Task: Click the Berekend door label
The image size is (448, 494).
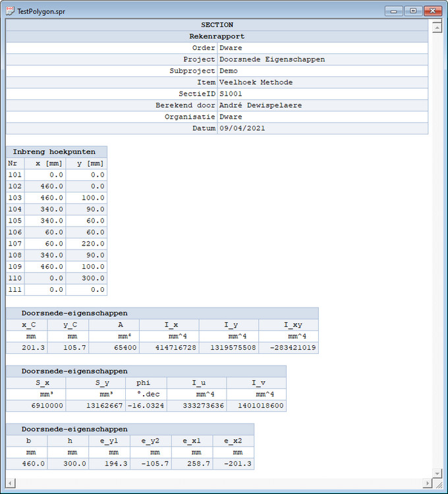Action: (185, 105)
